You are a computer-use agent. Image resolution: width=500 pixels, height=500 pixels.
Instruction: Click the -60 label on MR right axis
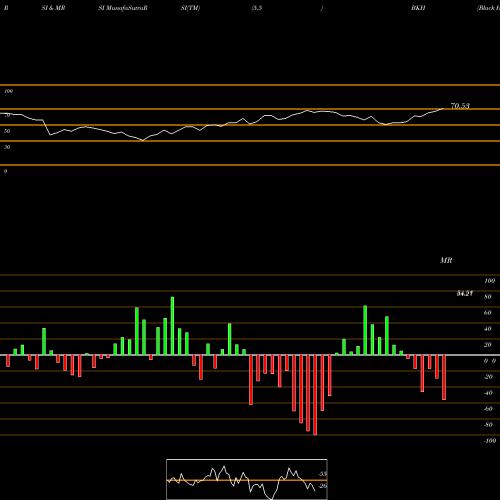pyautogui.click(x=488, y=409)
